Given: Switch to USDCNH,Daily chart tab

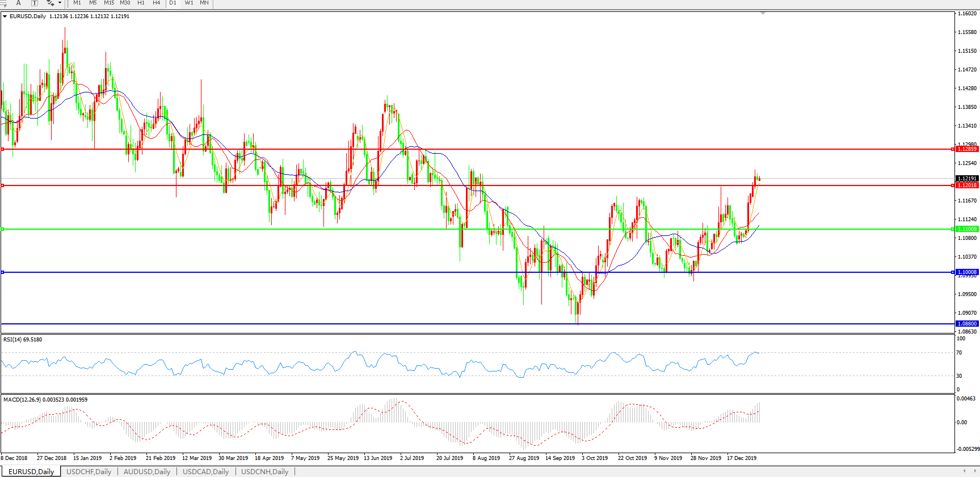Looking at the screenshot, I should tap(264, 471).
